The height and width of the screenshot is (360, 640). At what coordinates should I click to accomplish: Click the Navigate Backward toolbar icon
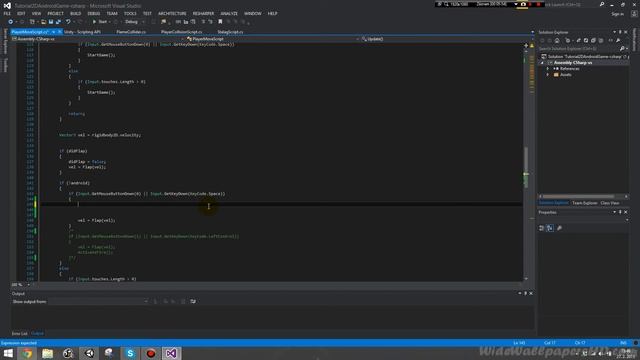click(x=11, y=22)
